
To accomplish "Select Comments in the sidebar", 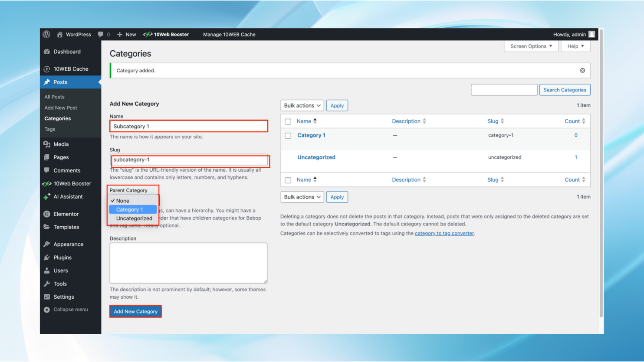I will tap(66, 170).
